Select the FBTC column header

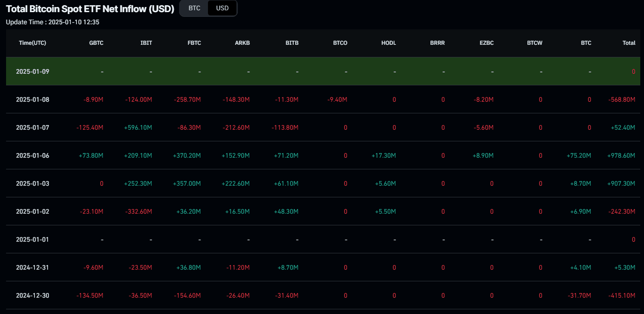[x=194, y=43]
